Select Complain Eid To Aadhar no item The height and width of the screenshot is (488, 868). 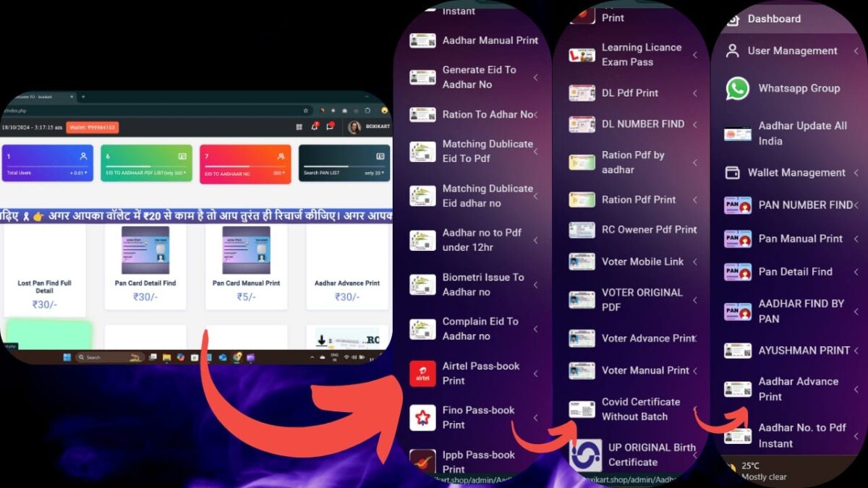pos(475,329)
